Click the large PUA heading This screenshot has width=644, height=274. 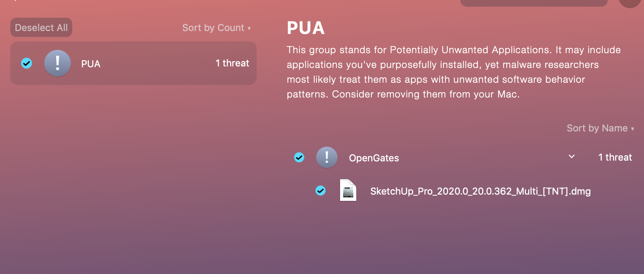306,28
